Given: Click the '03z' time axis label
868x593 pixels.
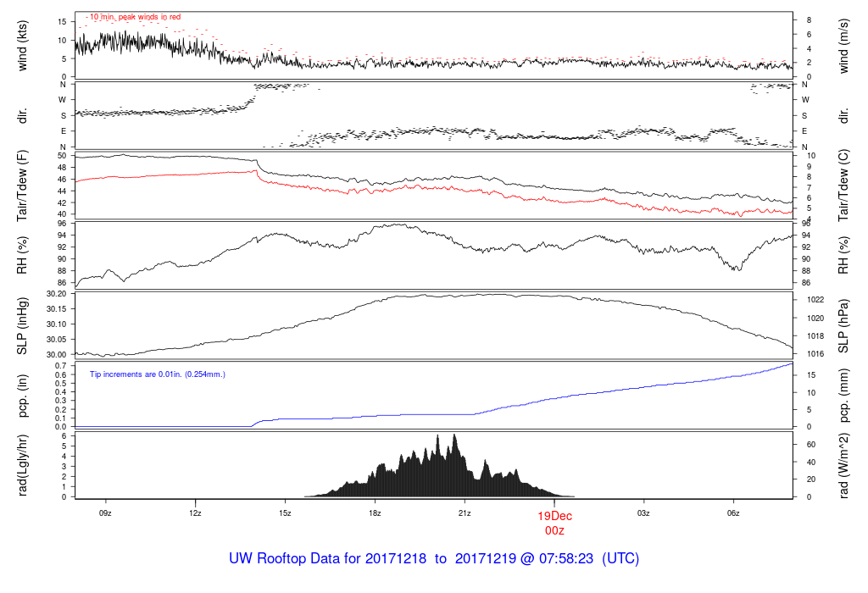Looking at the screenshot, I should click(643, 513).
